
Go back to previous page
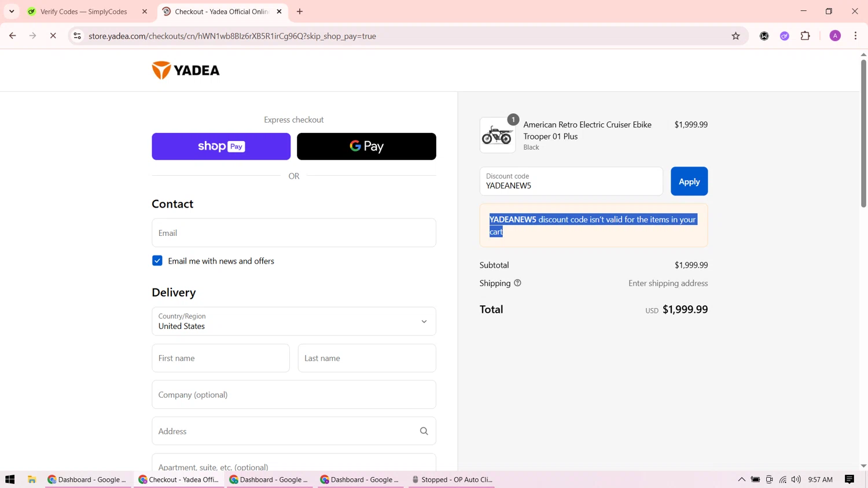coord(13,36)
